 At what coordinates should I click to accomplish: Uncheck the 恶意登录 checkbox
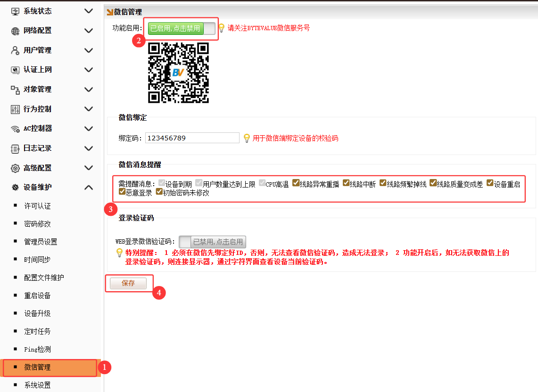click(122, 192)
